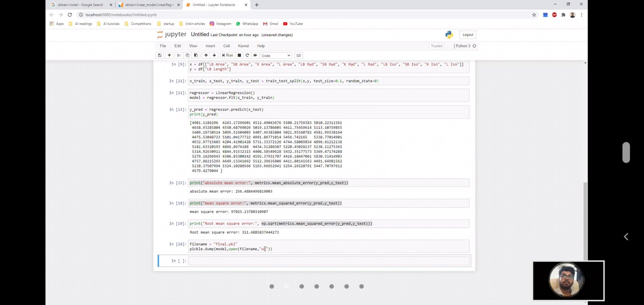The height and width of the screenshot is (305, 644).
Task: Click the Logout button
Action: pos(468,35)
